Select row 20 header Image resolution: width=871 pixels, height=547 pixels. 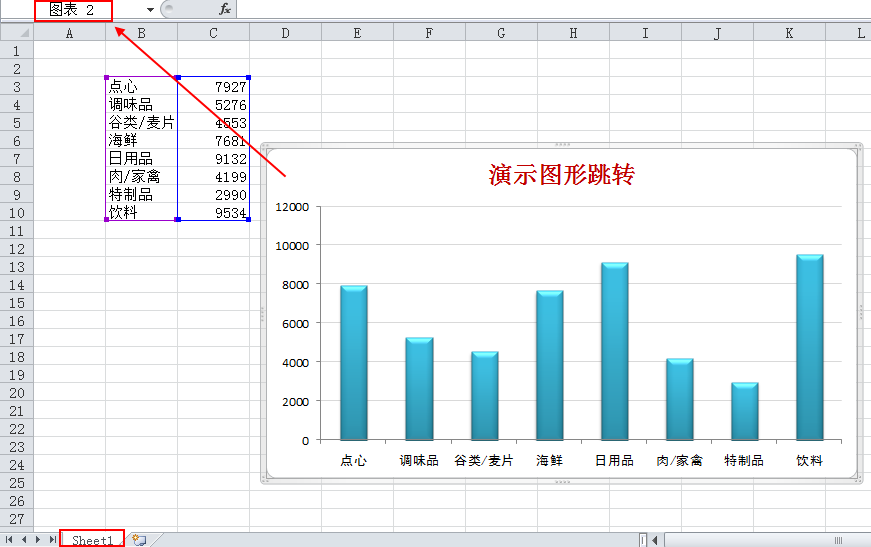17,393
